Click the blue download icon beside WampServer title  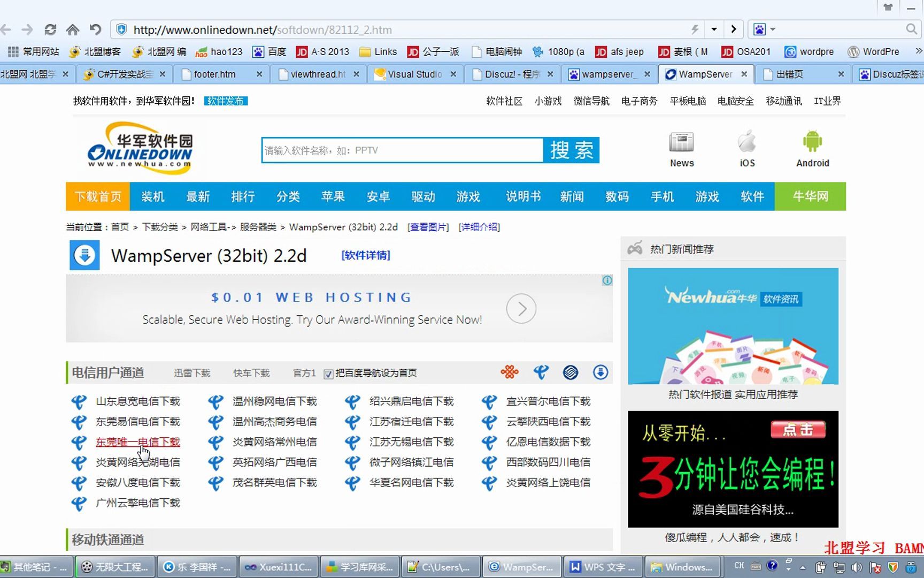(84, 255)
